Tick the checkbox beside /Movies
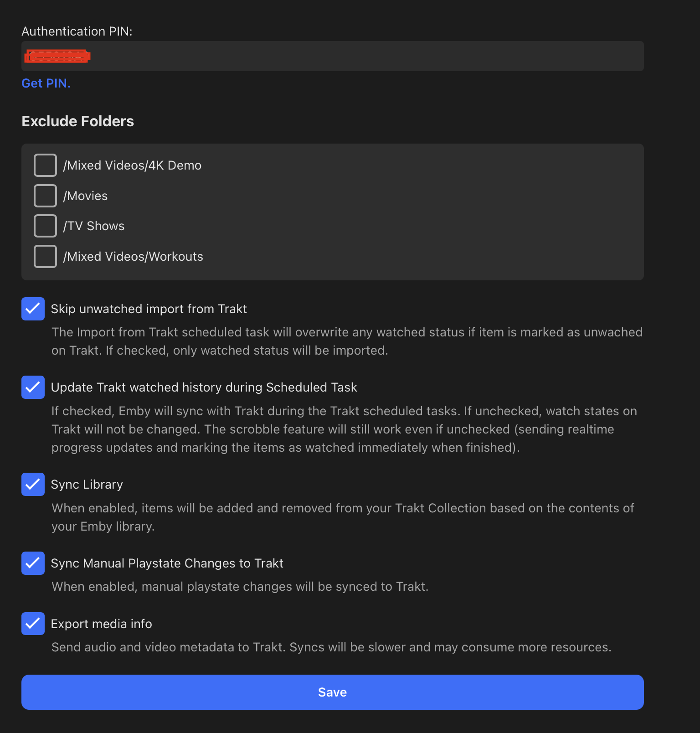This screenshot has height=733, width=700. coord(45,196)
